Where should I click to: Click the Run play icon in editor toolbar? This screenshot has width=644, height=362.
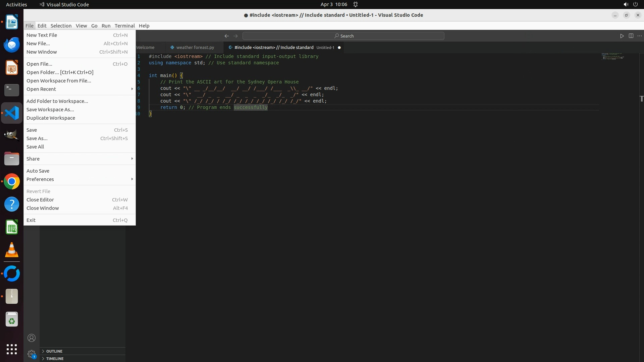click(x=622, y=36)
